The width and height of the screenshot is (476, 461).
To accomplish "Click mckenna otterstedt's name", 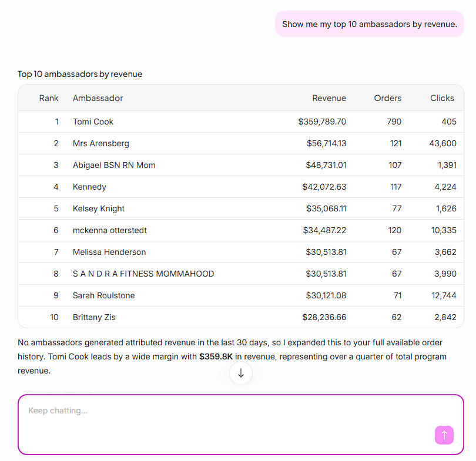I will coord(109,230).
